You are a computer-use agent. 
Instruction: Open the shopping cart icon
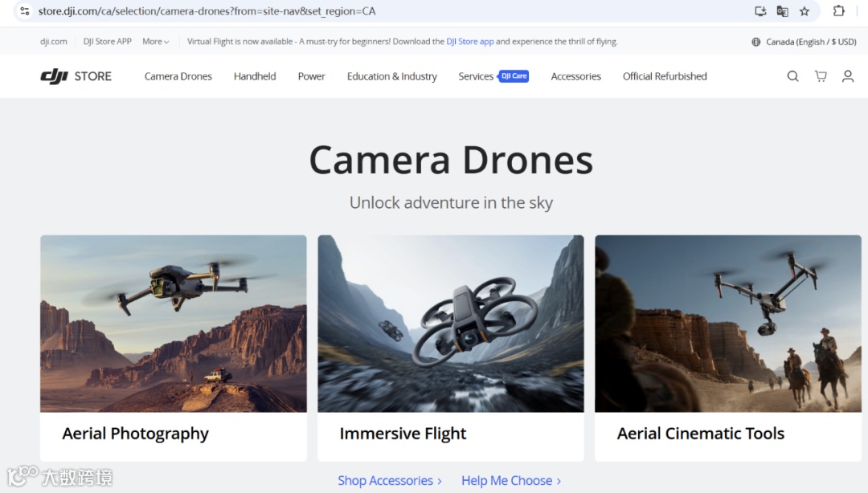[x=821, y=76]
